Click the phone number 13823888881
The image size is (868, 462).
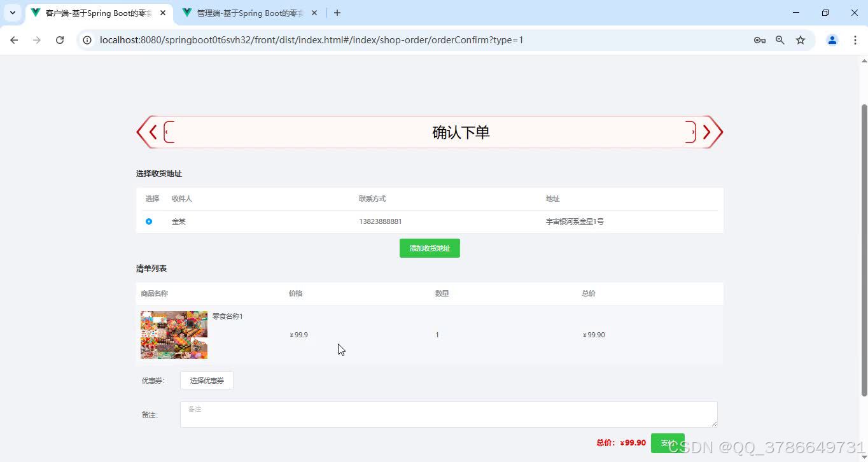point(381,221)
